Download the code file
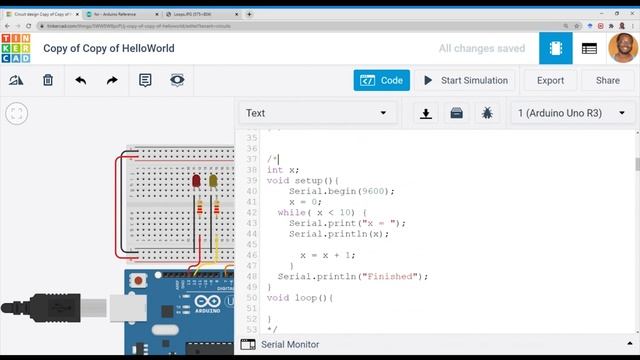Image resolution: width=640 pixels, height=360 pixels. [x=426, y=113]
